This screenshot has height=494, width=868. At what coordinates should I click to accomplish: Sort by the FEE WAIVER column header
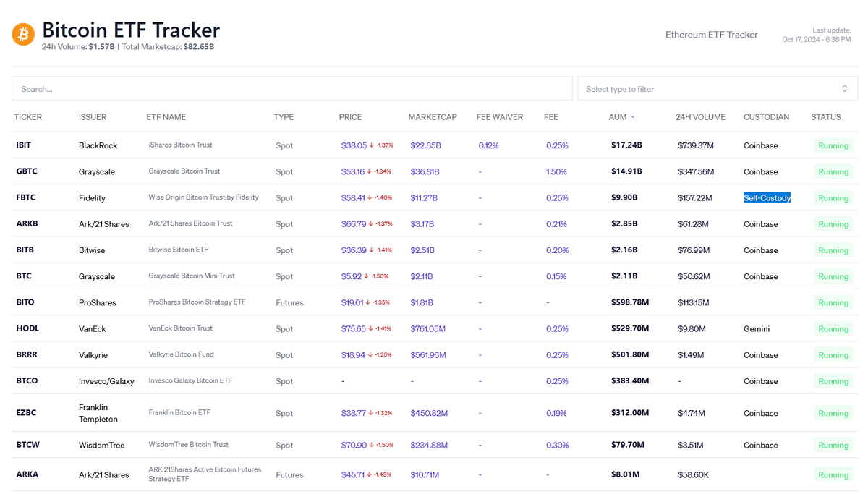[500, 117]
